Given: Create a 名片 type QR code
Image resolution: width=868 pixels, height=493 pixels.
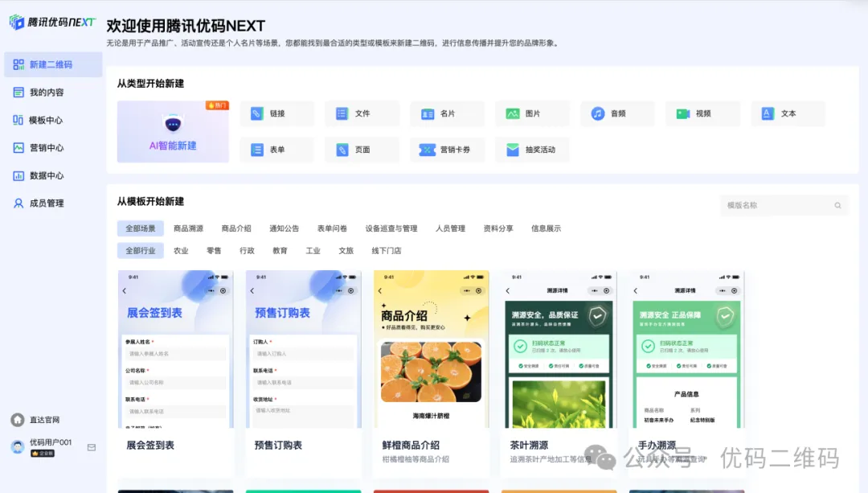Looking at the screenshot, I should pos(448,113).
